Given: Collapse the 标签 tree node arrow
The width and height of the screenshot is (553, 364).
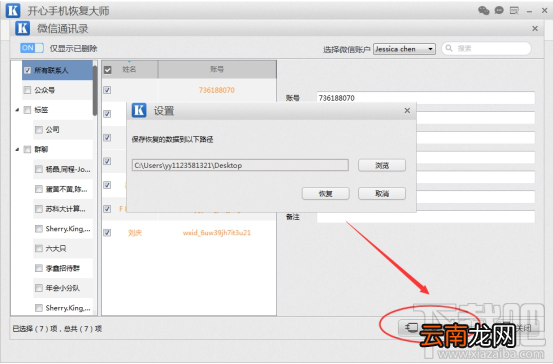Looking at the screenshot, I should [17, 110].
